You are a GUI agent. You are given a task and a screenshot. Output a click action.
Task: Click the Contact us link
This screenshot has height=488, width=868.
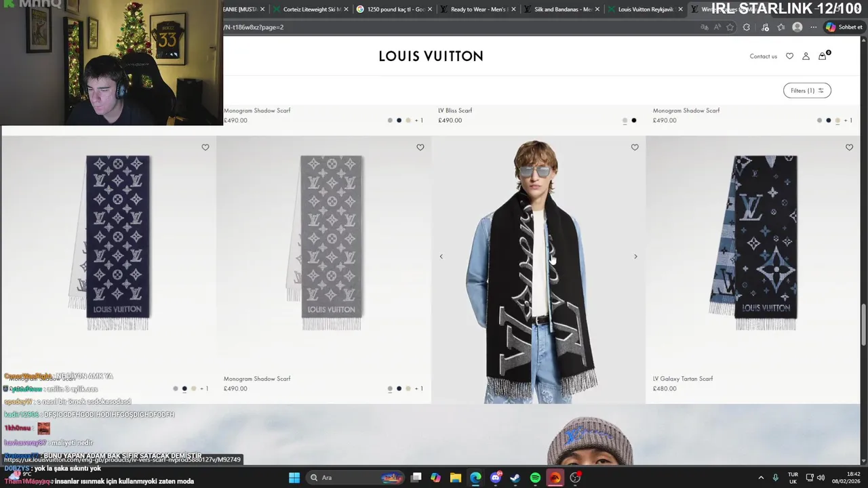pyautogui.click(x=764, y=56)
